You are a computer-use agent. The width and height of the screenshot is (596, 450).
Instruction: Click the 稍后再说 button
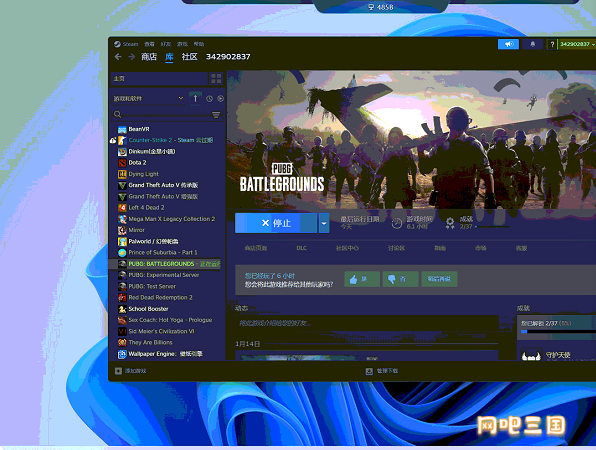[439, 279]
